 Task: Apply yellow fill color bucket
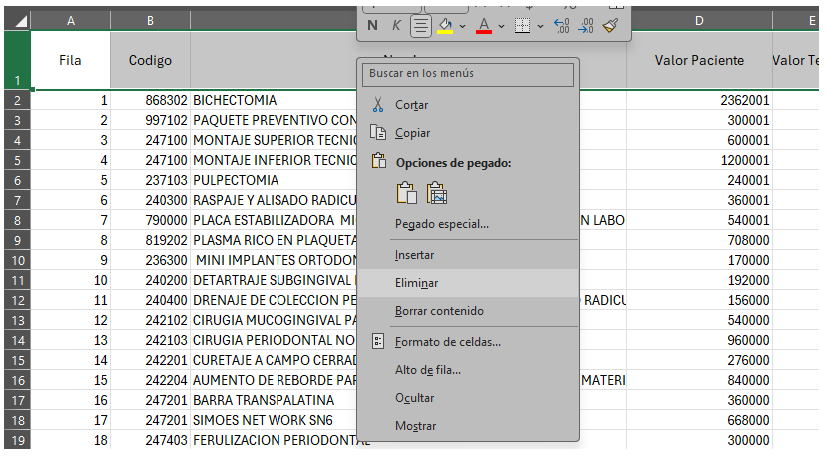click(x=446, y=26)
